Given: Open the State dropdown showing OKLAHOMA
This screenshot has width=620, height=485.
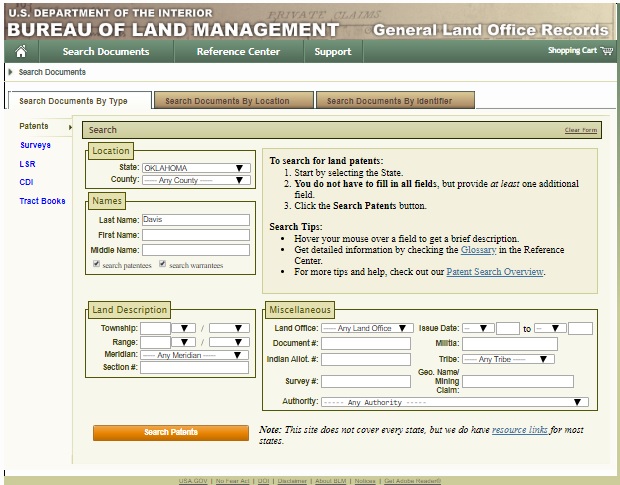Looking at the screenshot, I should (x=196, y=168).
